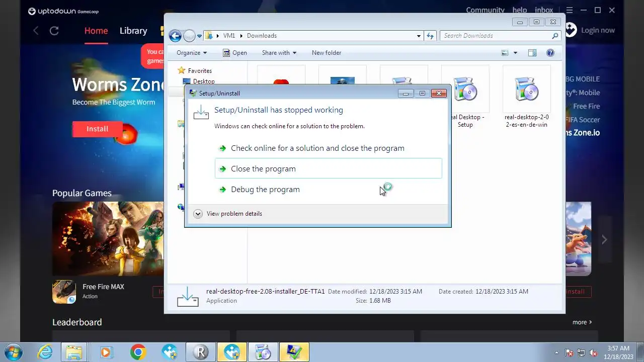This screenshot has width=644, height=362.
Task: Install Worms Zone from the banner
Action: (x=97, y=129)
